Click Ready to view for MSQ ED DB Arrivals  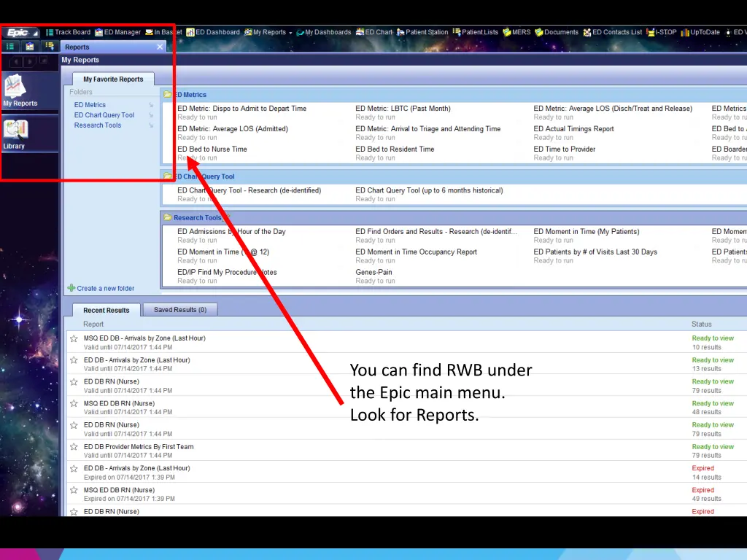click(713, 338)
